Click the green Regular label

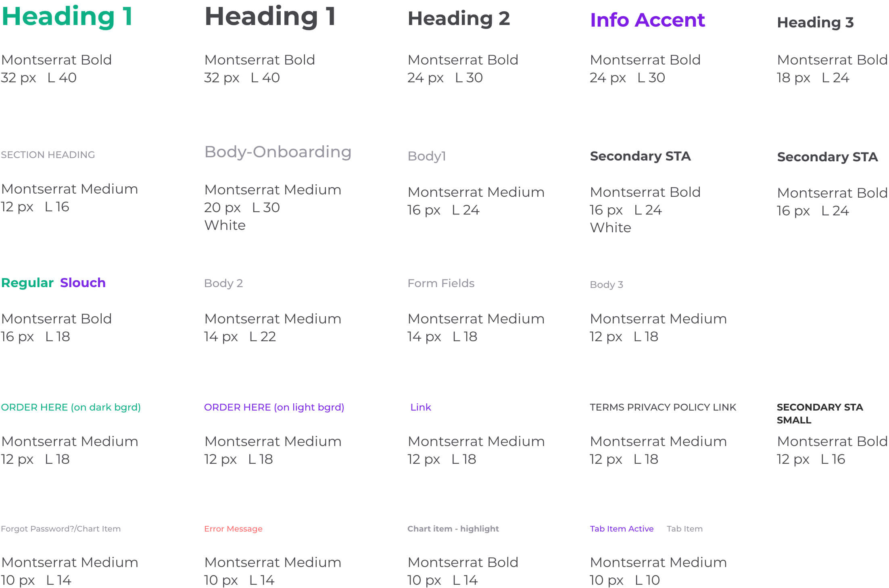point(27,283)
